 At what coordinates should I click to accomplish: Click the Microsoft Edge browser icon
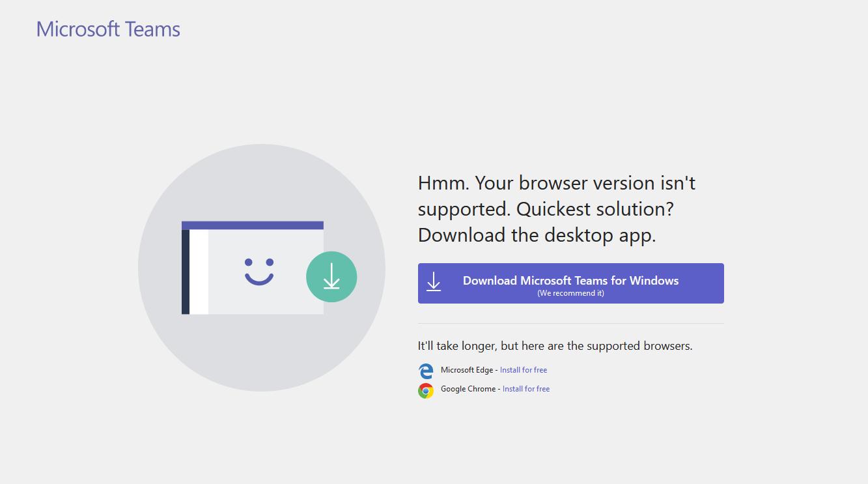point(426,371)
